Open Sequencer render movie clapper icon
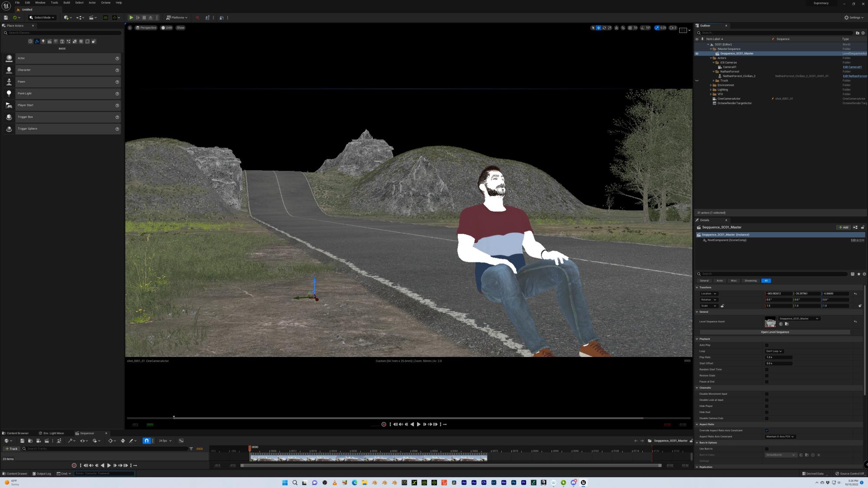The image size is (868, 488). point(46,441)
